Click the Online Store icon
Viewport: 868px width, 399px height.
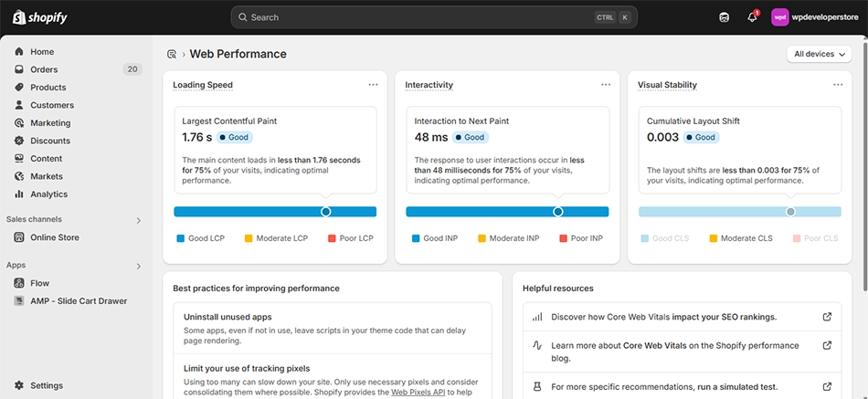click(x=19, y=237)
